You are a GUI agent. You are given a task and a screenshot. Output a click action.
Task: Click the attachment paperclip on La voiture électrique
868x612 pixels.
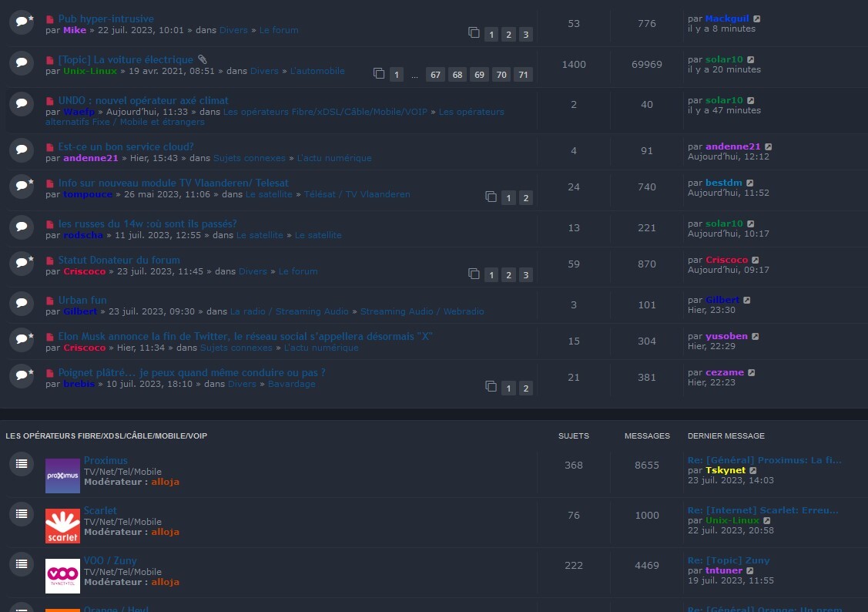[x=202, y=59]
